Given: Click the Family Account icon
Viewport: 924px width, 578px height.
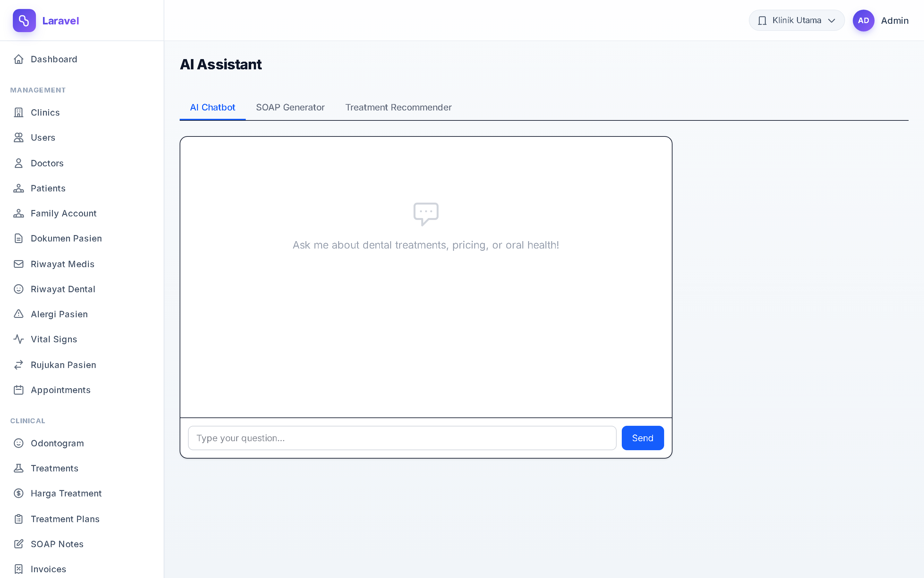Looking at the screenshot, I should (19, 213).
